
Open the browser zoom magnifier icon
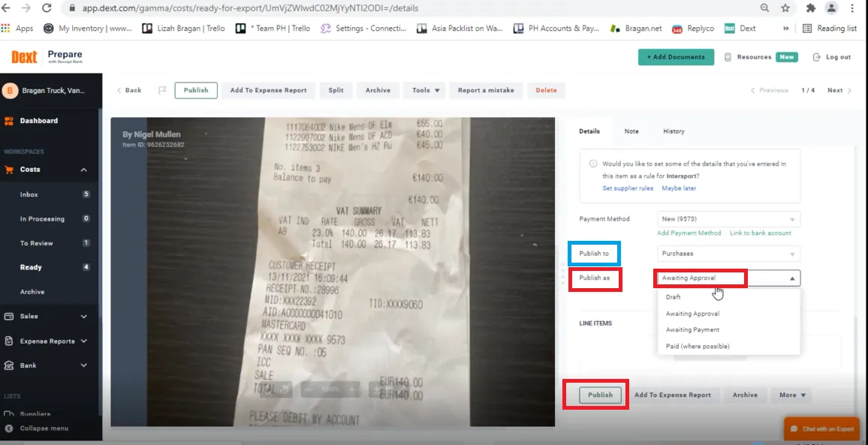pos(764,8)
